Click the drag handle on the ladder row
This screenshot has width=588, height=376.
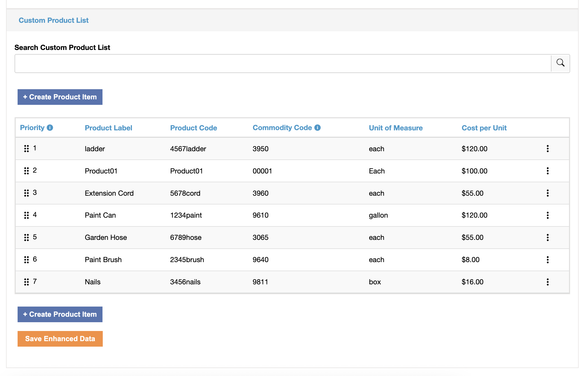(26, 149)
